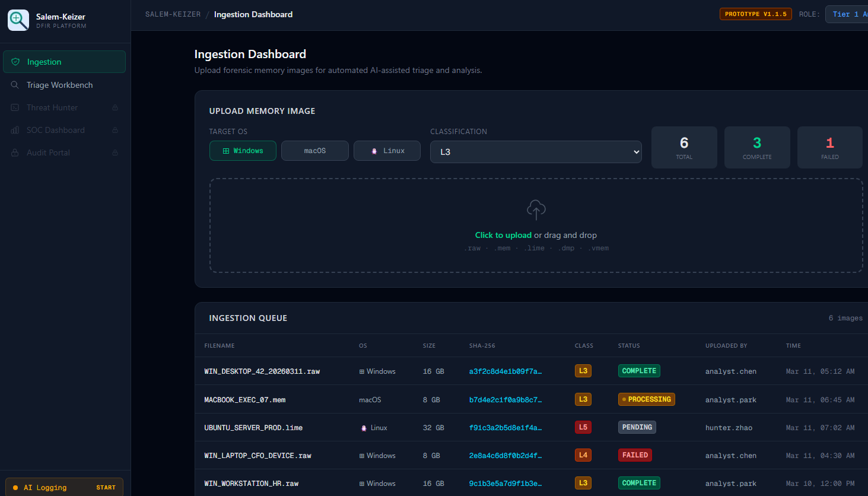Screen dimensions: 868x496
Task: Click the SHA-256 hash a3f2c8d4e1b09f7a
Action: click(x=505, y=371)
